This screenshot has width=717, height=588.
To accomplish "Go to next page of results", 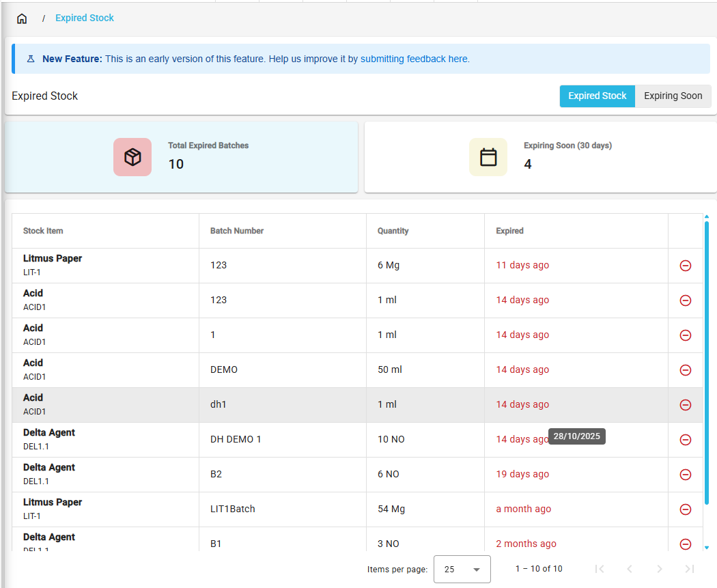I will 660,569.
